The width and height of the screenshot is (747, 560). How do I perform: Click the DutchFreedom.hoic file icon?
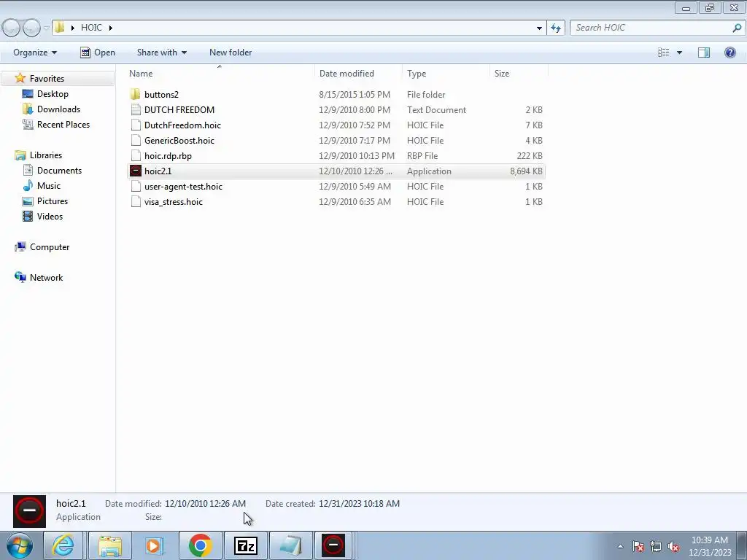point(136,125)
